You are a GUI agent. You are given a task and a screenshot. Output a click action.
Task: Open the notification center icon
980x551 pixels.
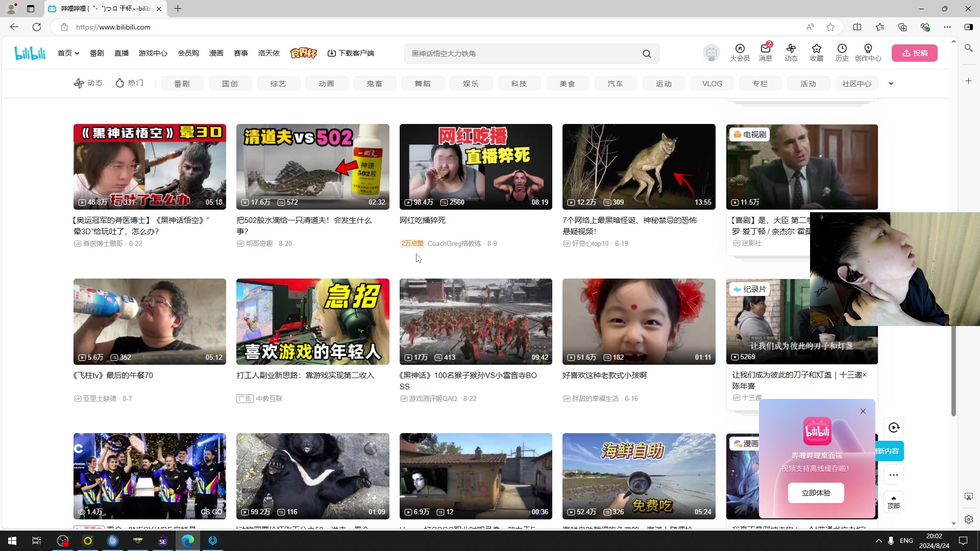click(963, 541)
